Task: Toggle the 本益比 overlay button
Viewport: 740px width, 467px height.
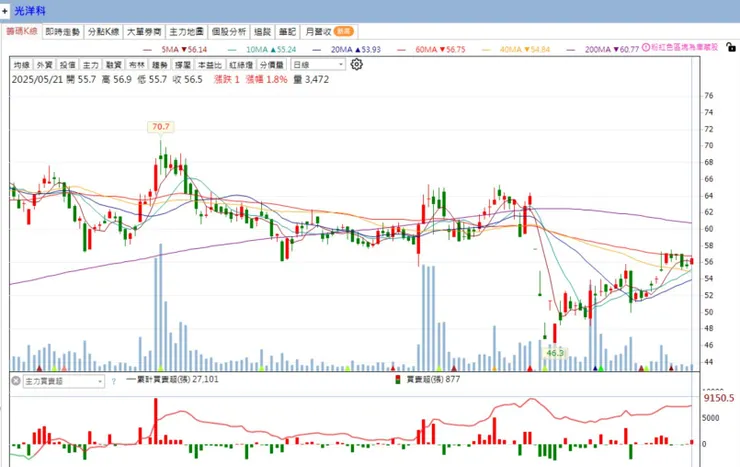Action: coord(210,65)
